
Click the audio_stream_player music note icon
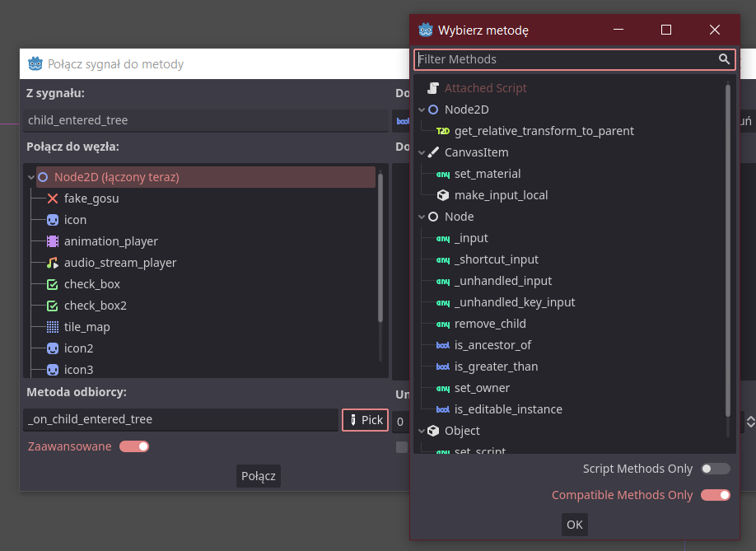pos(53,263)
